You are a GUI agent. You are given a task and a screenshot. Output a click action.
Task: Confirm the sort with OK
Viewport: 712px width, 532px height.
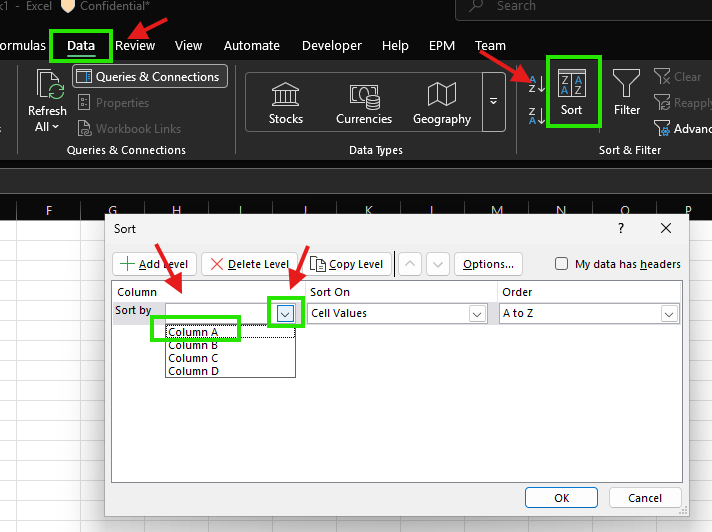point(561,498)
